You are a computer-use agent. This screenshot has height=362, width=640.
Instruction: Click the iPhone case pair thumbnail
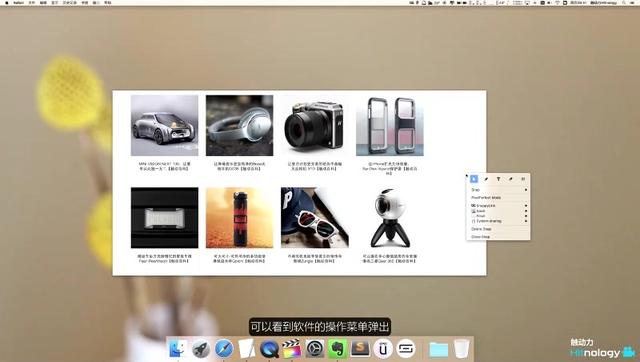(x=390, y=125)
